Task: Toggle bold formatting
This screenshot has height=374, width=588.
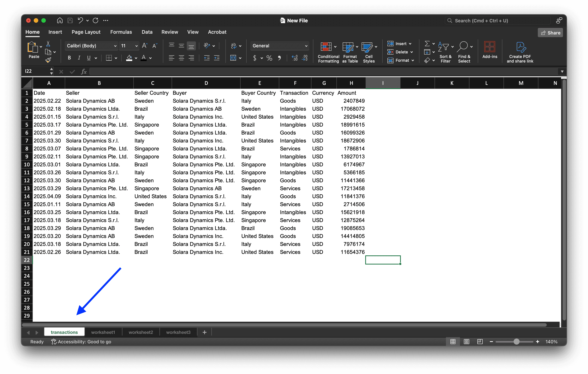Action: pyautogui.click(x=69, y=58)
